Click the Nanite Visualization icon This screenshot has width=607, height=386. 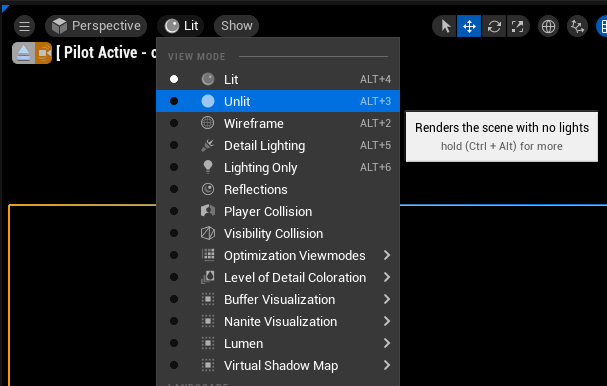tap(208, 321)
